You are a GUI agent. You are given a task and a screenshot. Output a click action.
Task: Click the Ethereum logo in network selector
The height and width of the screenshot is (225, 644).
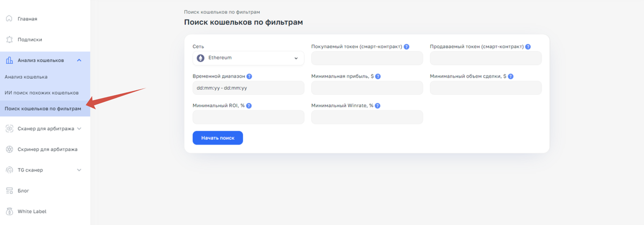(x=201, y=58)
